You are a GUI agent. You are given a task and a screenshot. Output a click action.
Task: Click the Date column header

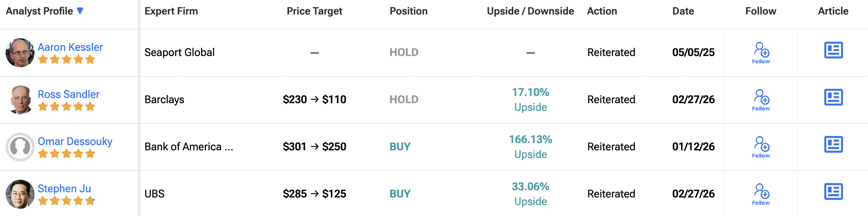[x=683, y=11]
